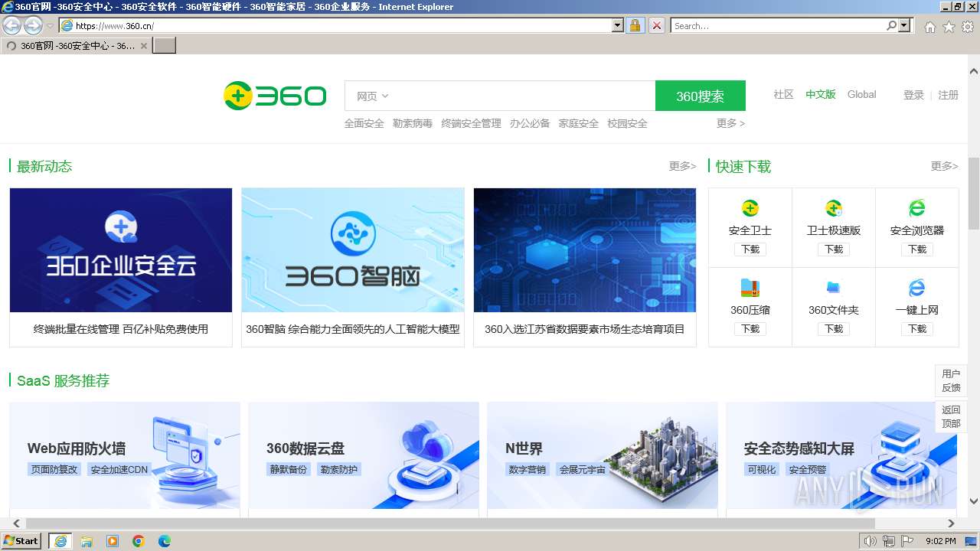Open the 勒索病毒 link
The image size is (980, 551).
click(413, 123)
